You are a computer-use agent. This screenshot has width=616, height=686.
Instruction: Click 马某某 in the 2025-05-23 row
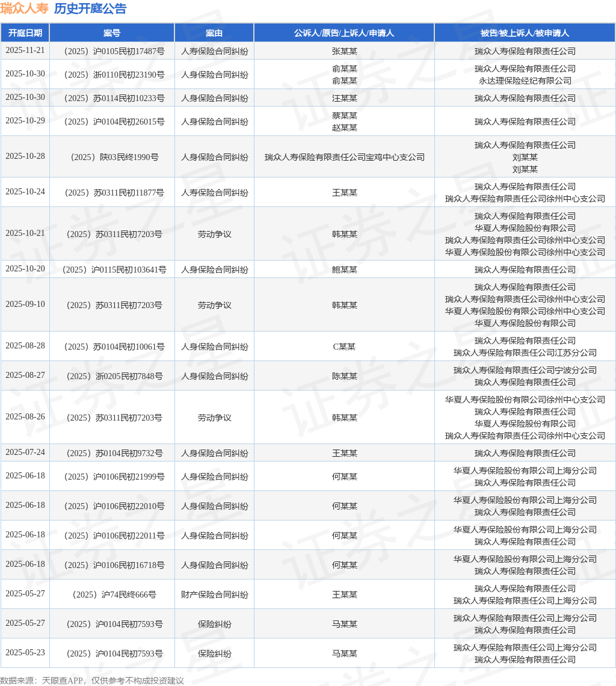(x=344, y=654)
